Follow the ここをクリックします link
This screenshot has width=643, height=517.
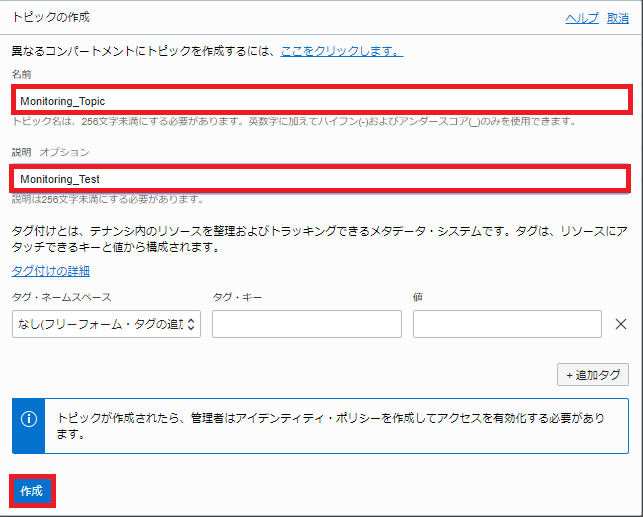(x=341, y=50)
